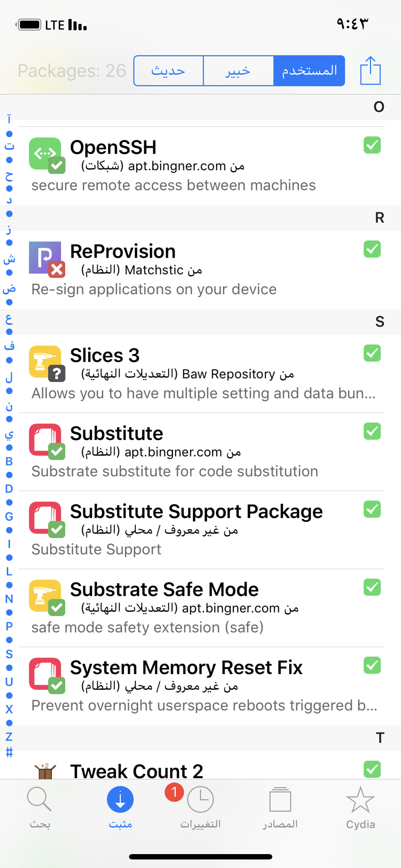Open the Changes clock icon
This screenshot has height=868, width=401.
click(x=200, y=799)
